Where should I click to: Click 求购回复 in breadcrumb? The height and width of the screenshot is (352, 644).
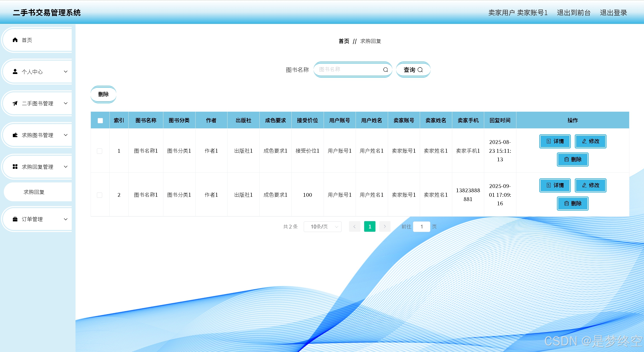[370, 41]
